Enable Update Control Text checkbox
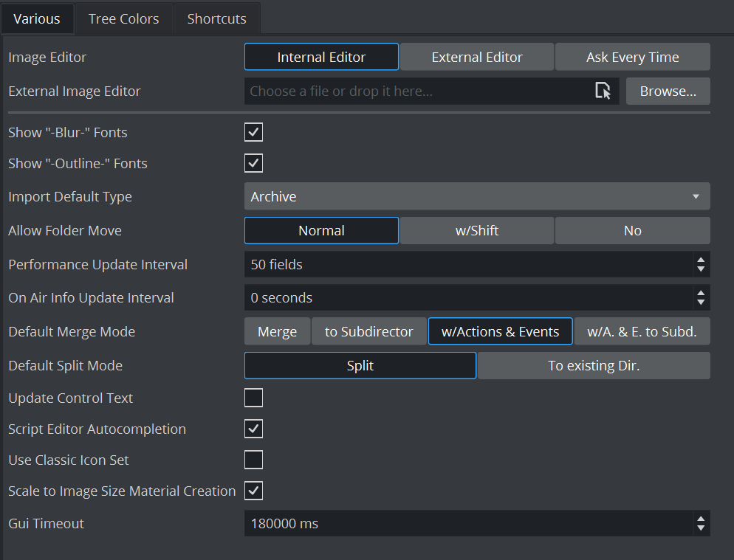734x560 pixels. click(253, 398)
